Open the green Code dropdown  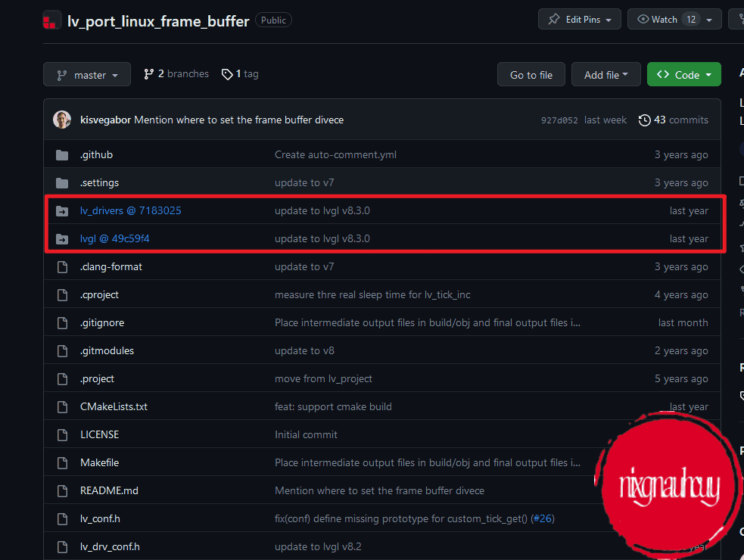tap(683, 74)
